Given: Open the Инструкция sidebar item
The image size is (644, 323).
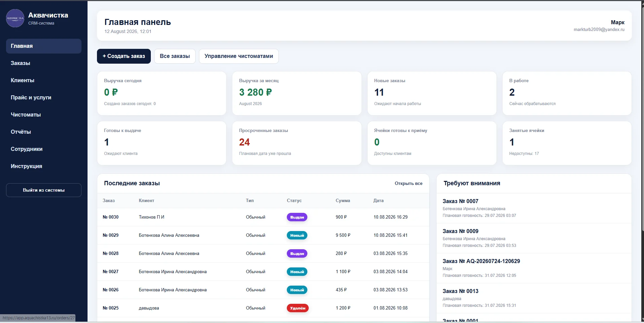Looking at the screenshot, I should click(44, 166).
